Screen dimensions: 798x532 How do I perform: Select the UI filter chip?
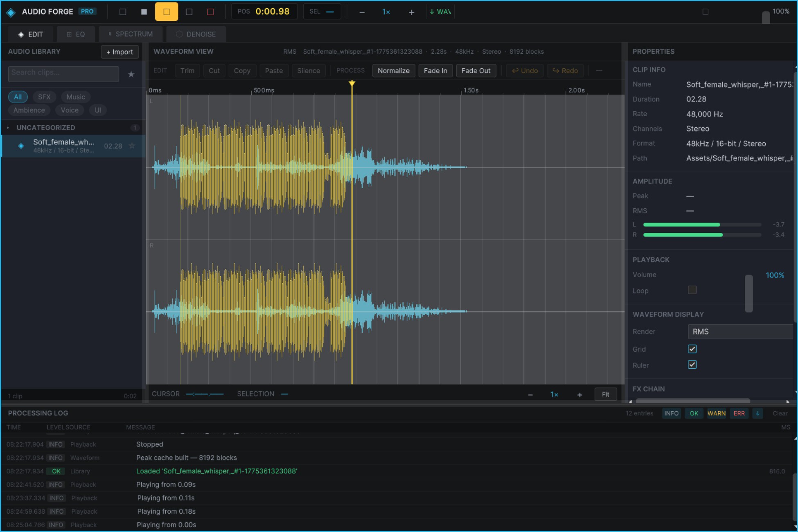(98, 110)
